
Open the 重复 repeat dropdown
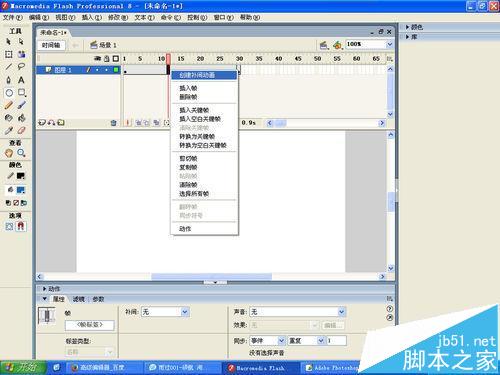coord(320,341)
